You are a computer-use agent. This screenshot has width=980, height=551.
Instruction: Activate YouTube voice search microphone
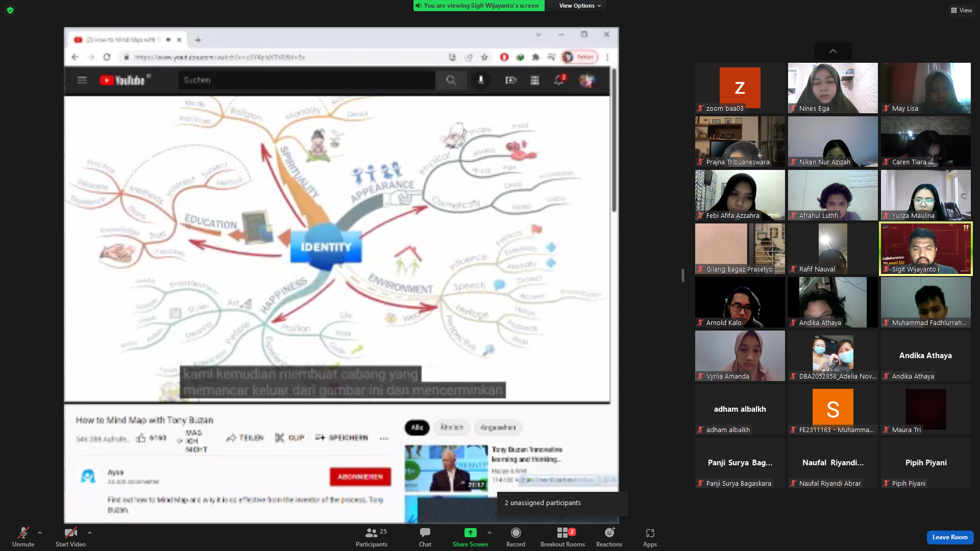click(481, 80)
